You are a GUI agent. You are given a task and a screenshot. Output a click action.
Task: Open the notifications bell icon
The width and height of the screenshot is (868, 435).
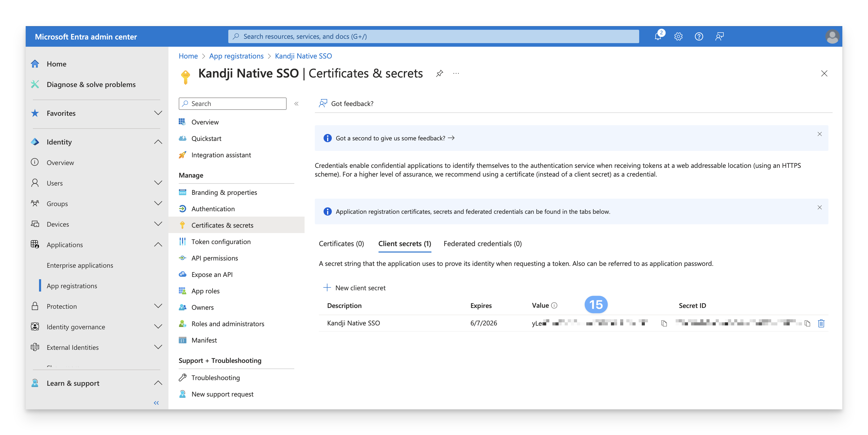[x=658, y=36]
